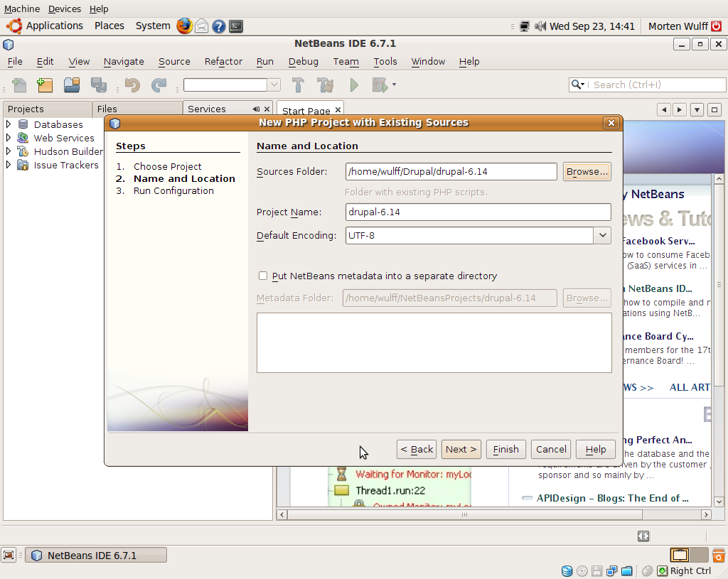Click the Save All toolbar icon
Image resolution: width=728 pixels, height=579 pixels.
tap(99, 85)
